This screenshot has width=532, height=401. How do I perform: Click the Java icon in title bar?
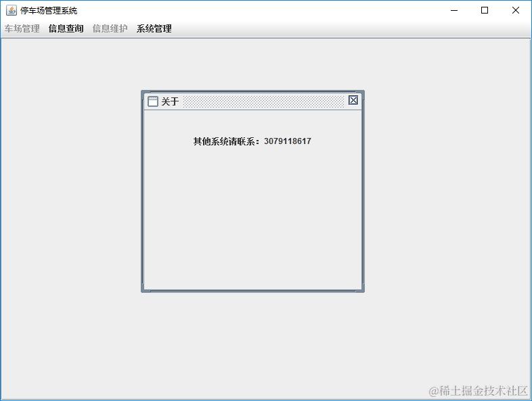tap(12, 10)
